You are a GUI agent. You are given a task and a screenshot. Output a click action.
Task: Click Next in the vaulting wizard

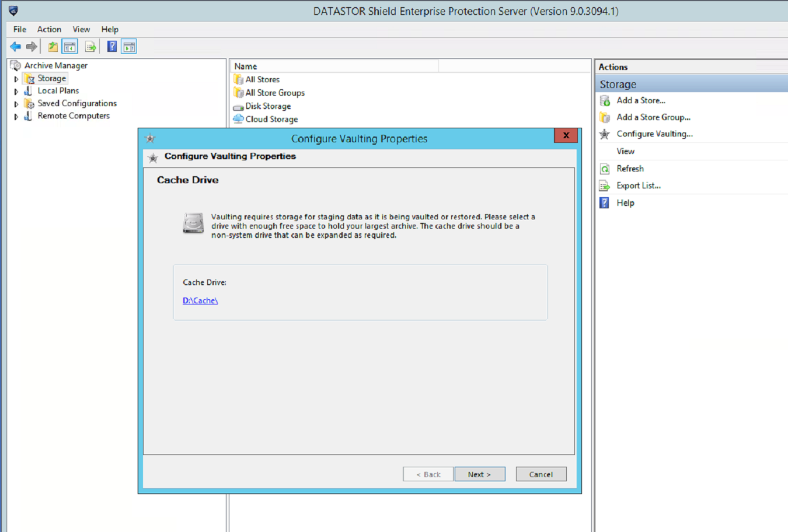(x=480, y=474)
